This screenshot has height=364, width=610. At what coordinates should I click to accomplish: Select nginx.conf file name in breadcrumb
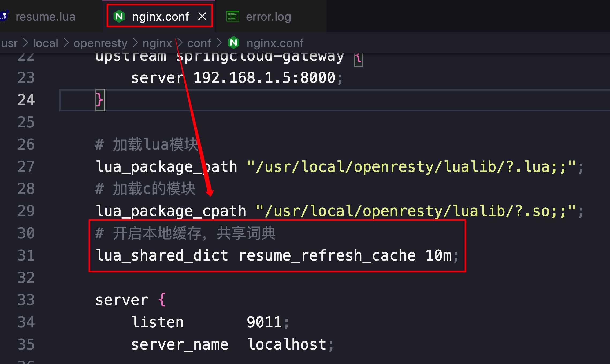[275, 43]
